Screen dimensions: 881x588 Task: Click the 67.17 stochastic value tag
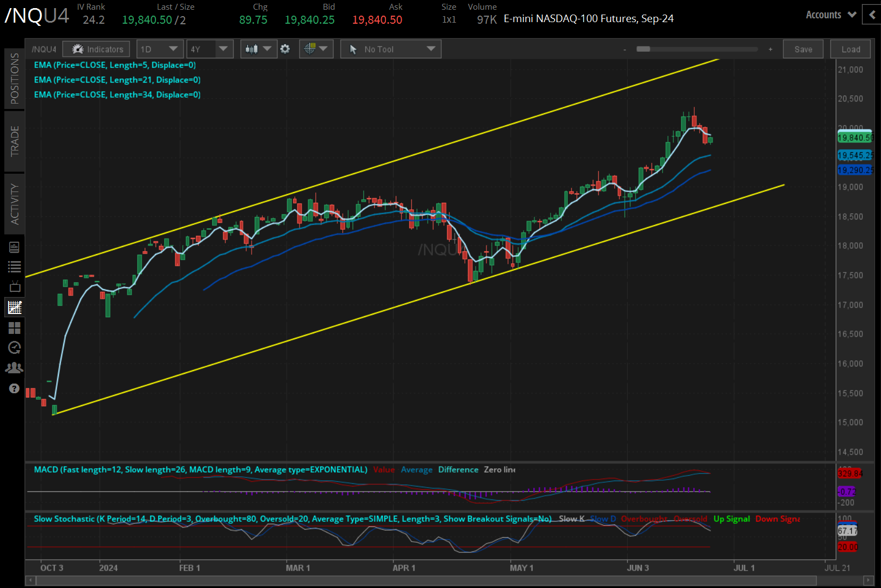coord(848,531)
